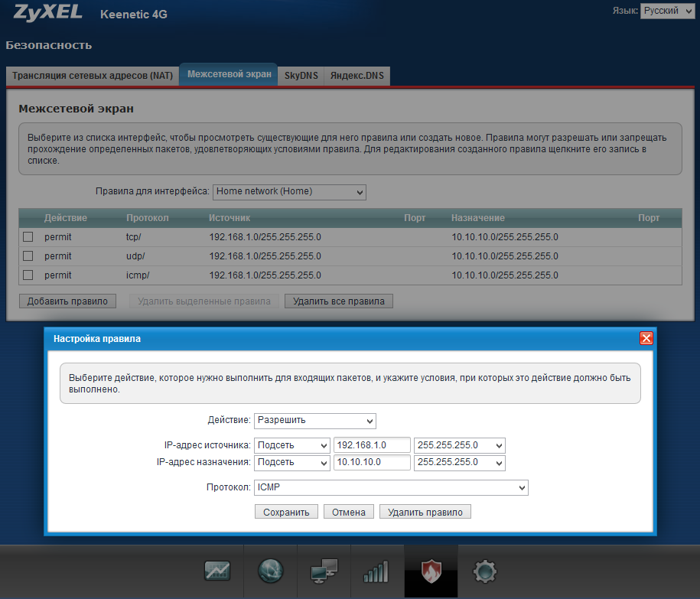Click the Сохранить button
This screenshot has width=700, height=599.
tap(285, 512)
